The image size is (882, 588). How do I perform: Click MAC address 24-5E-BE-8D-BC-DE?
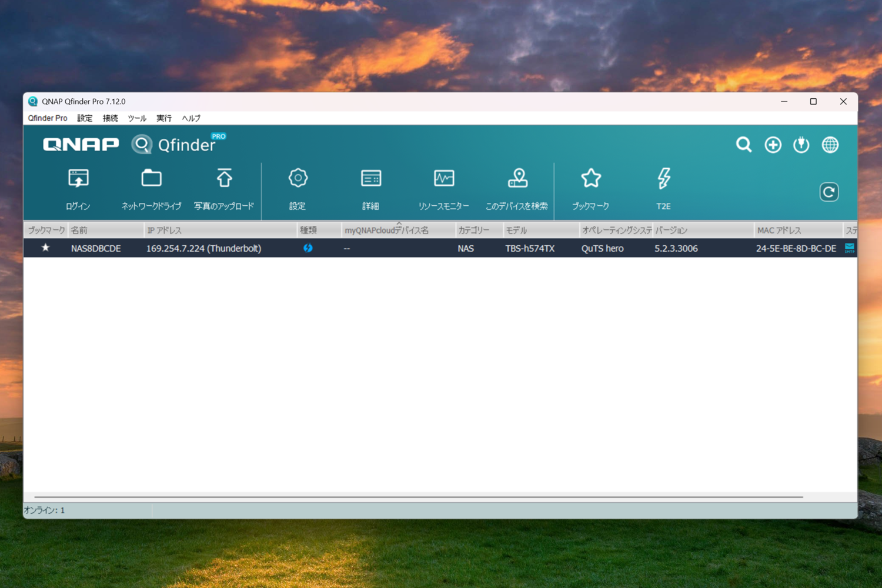pos(796,248)
